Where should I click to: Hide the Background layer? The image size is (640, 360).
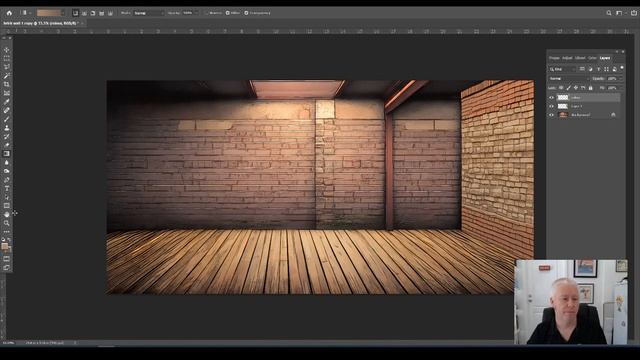click(551, 115)
